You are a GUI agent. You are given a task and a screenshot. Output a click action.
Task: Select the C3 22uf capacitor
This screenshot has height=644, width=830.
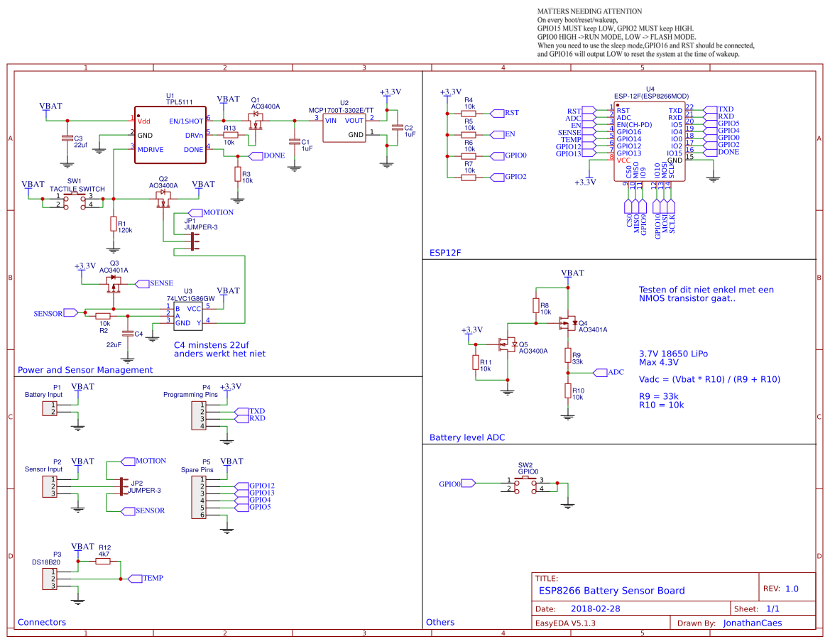pyautogui.click(x=67, y=138)
